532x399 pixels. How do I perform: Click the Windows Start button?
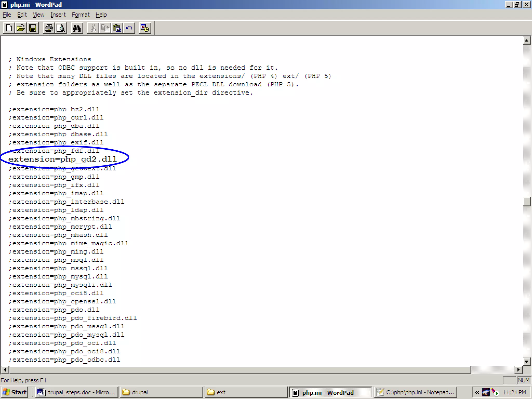(x=15, y=392)
